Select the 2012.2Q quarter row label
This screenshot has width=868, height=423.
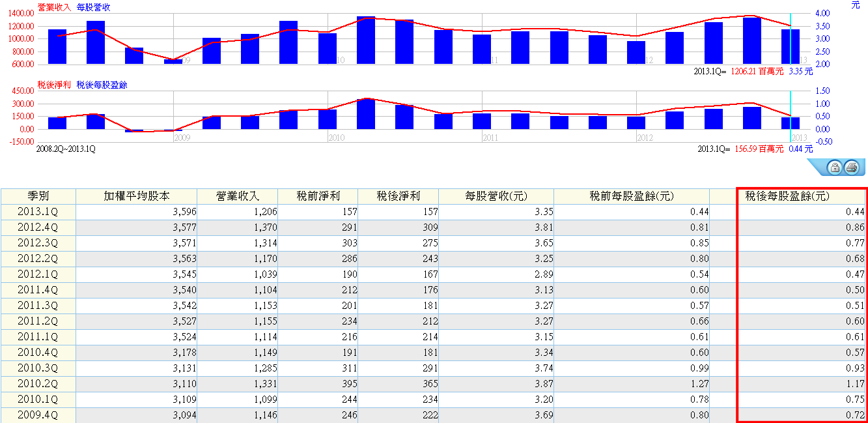click(x=38, y=259)
